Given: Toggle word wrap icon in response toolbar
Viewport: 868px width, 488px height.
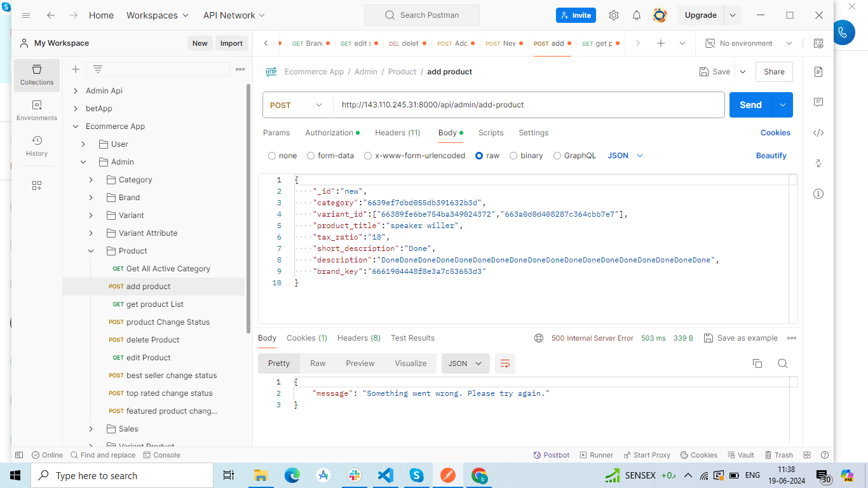Looking at the screenshot, I should 505,363.
